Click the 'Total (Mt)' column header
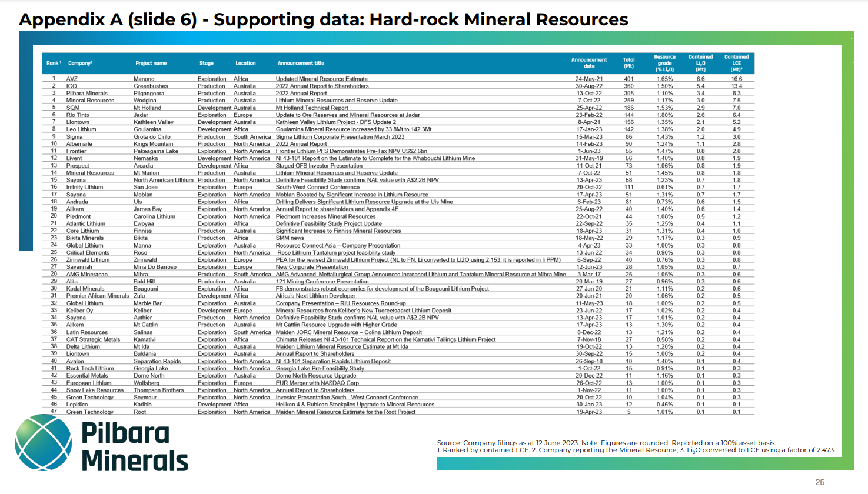 click(x=629, y=63)
